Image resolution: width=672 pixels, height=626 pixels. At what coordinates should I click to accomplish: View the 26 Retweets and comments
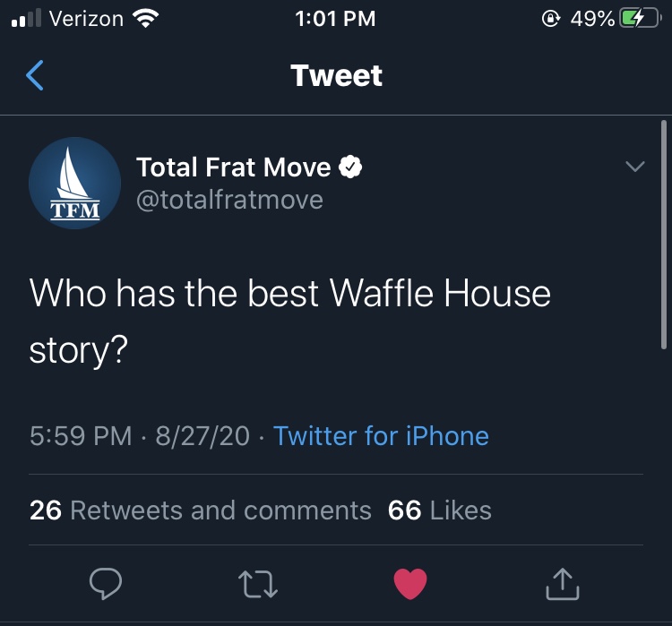(x=200, y=510)
